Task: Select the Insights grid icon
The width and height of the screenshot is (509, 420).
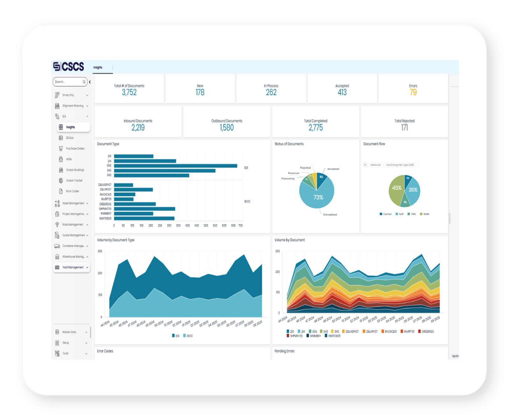Action: click(x=61, y=127)
